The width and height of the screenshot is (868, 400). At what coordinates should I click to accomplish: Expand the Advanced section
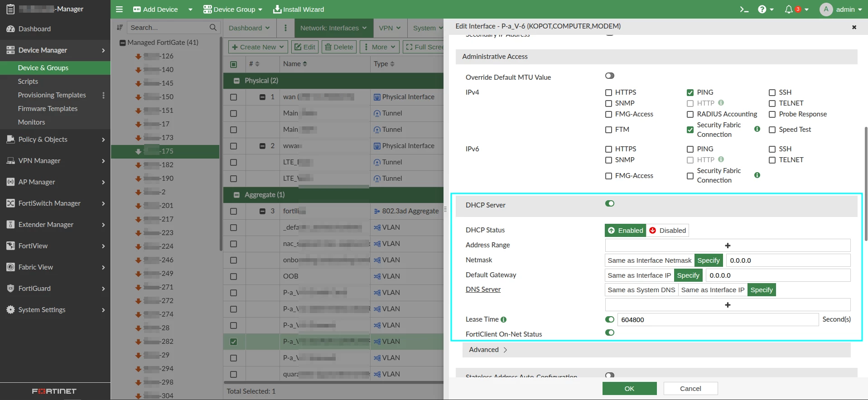[x=488, y=350]
